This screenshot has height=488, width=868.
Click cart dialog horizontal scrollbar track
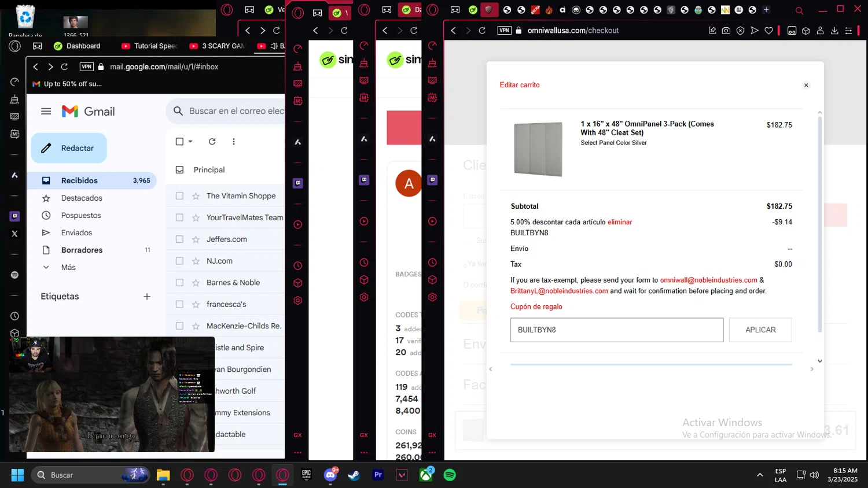pos(651,369)
